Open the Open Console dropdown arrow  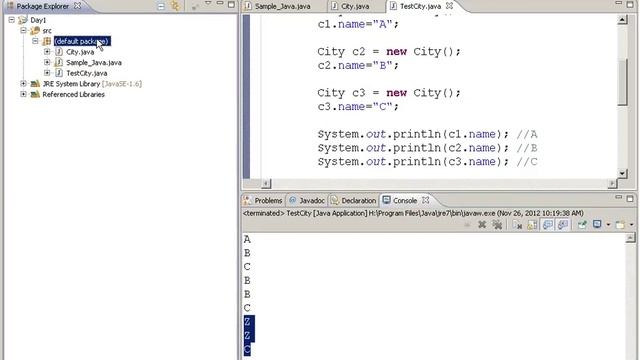click(x=631, y=225)
